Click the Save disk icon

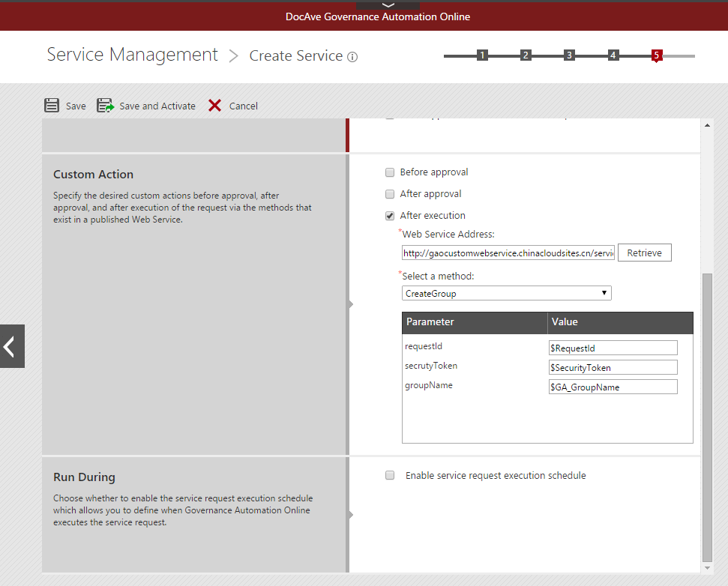pos(52,106)
